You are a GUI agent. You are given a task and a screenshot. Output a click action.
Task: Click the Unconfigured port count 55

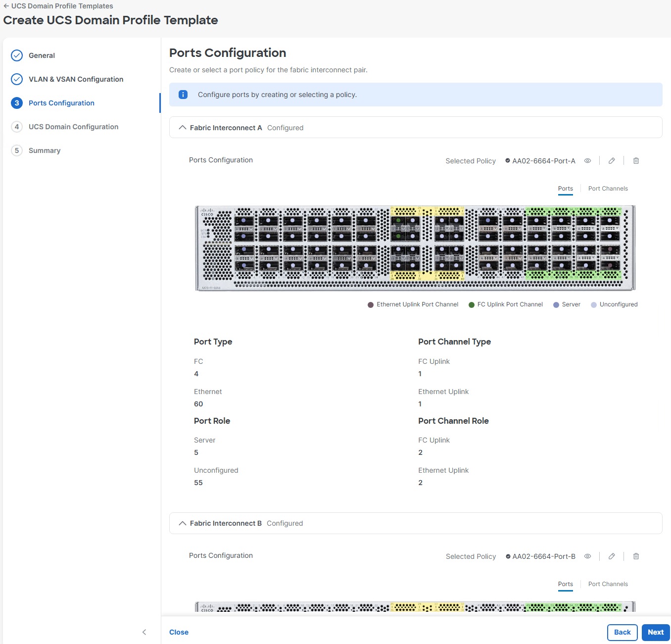(x=198, y=483)
